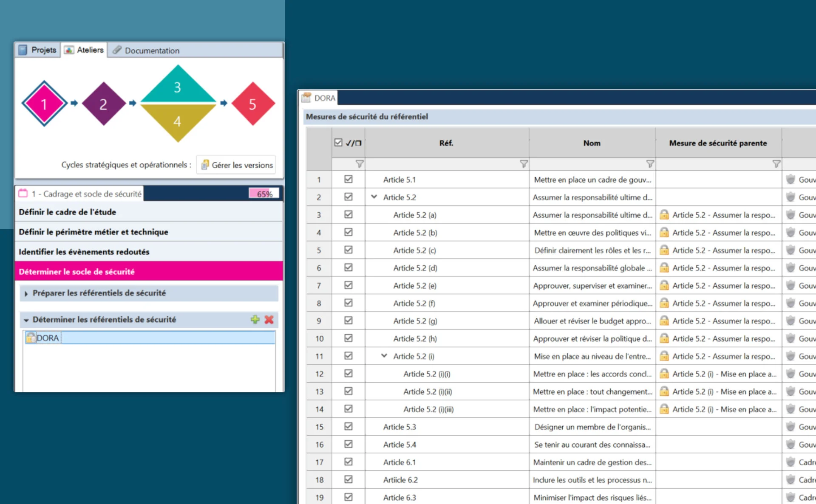Collapse the Article 5.2 (i) tree node
816x504 pixels.
384,356
